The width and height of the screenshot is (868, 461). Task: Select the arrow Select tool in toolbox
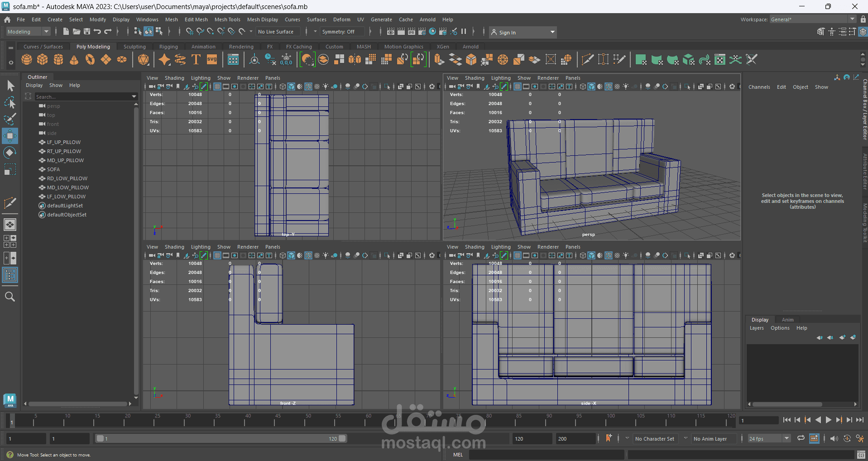point(10,86)
